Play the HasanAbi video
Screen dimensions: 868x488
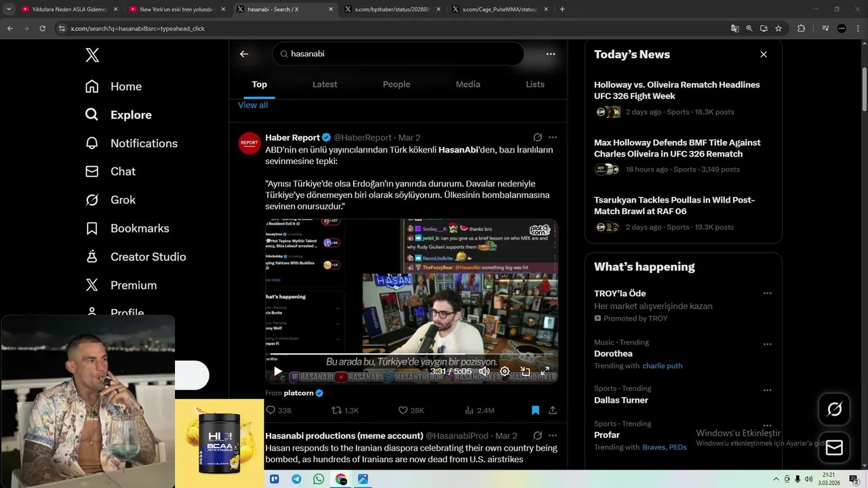[277, 371]
